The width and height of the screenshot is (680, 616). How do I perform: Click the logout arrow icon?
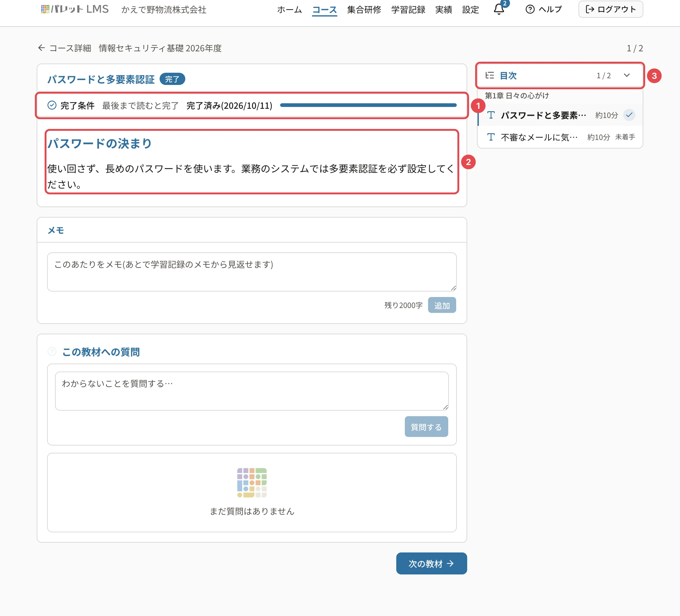pos(589,9)
